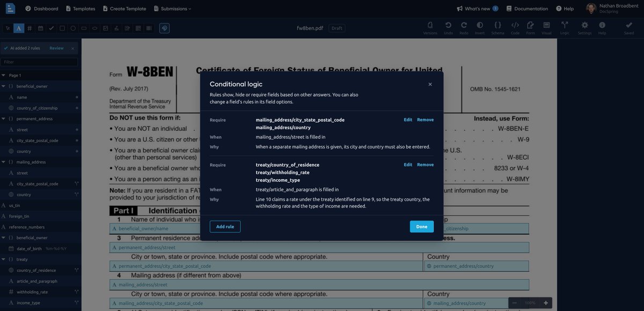Remove the mailing_address require rule
Image resolution: width=644 pixels, height=311 pixels.
pos(425,120)
